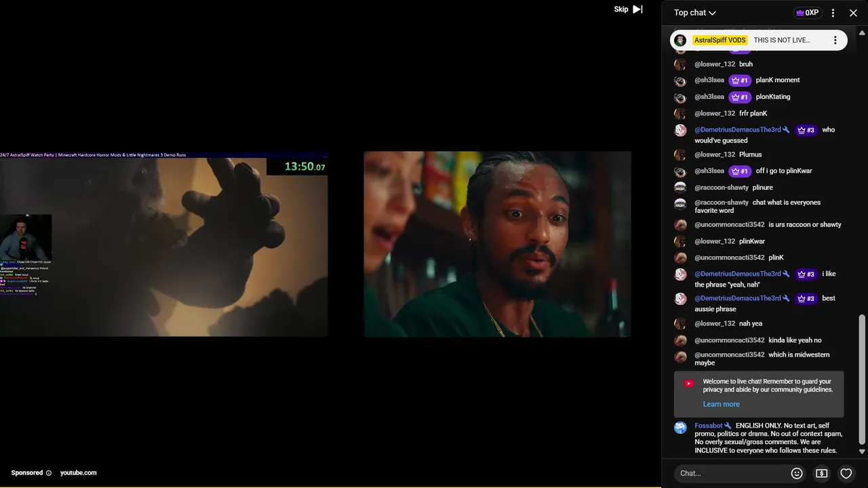The height and width of the screenshot is (488, 868).
Task: Click @raccoon-shawty on 'plinure' message
Action: click(x=722, y=188)
